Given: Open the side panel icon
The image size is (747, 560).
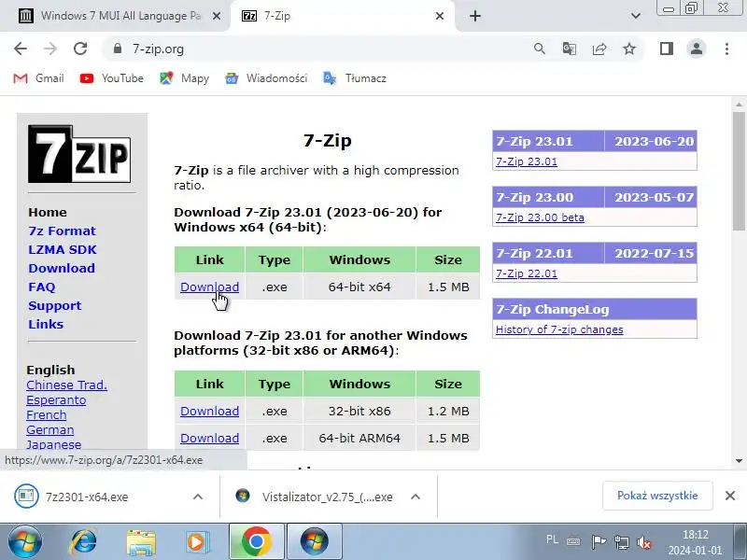Looking at the screenshot, I should pyautogui.click(x=667, y=49).
